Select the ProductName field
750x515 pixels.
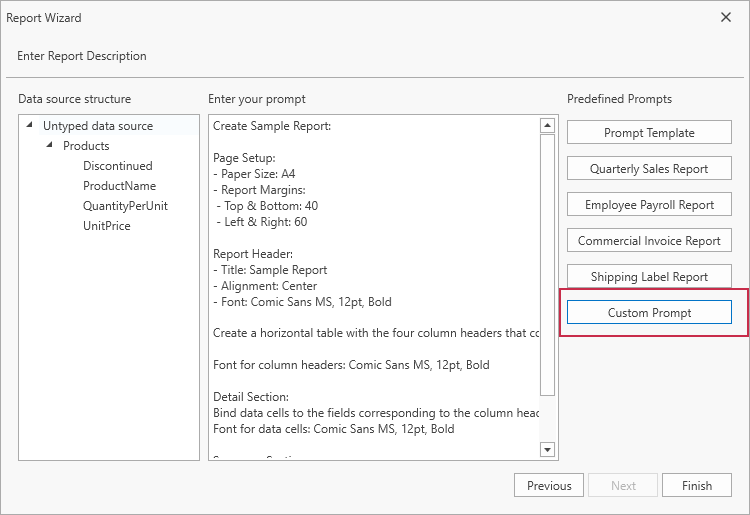(119, 186)
